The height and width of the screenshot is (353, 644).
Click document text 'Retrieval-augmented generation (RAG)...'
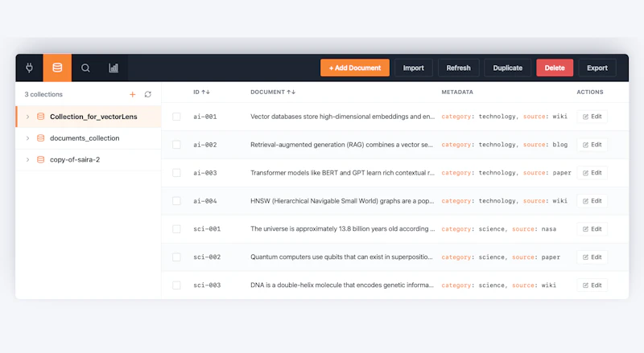[x=341, y=145]
